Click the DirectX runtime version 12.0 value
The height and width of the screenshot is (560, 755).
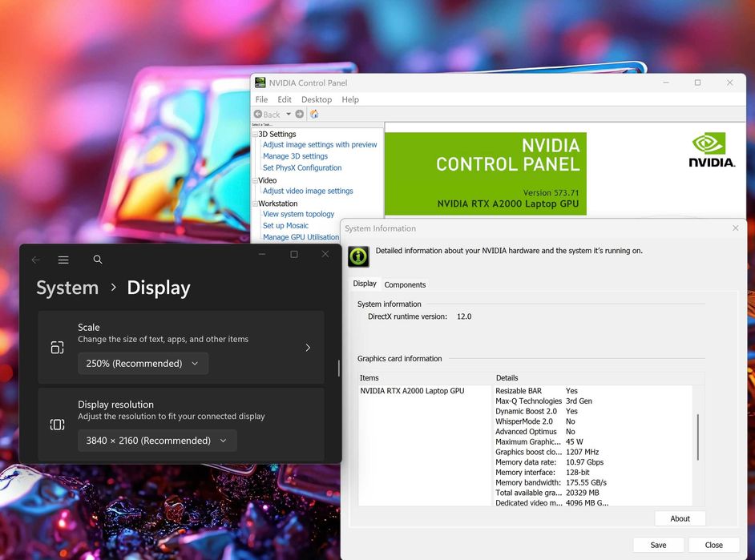click(x=464, y=316)
